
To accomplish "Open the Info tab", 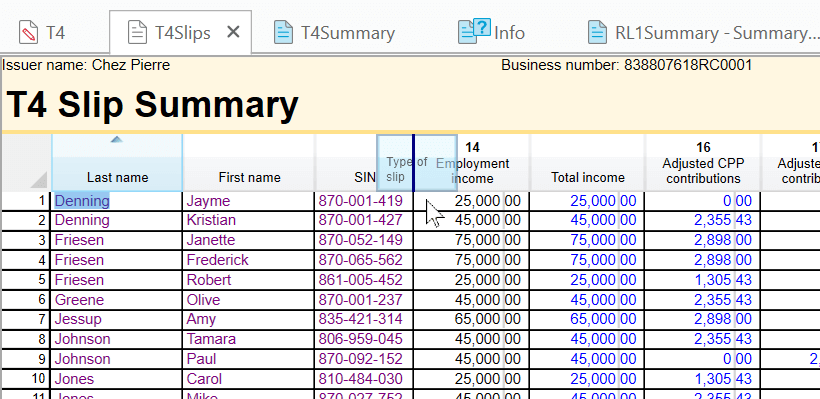I will 492,33.
